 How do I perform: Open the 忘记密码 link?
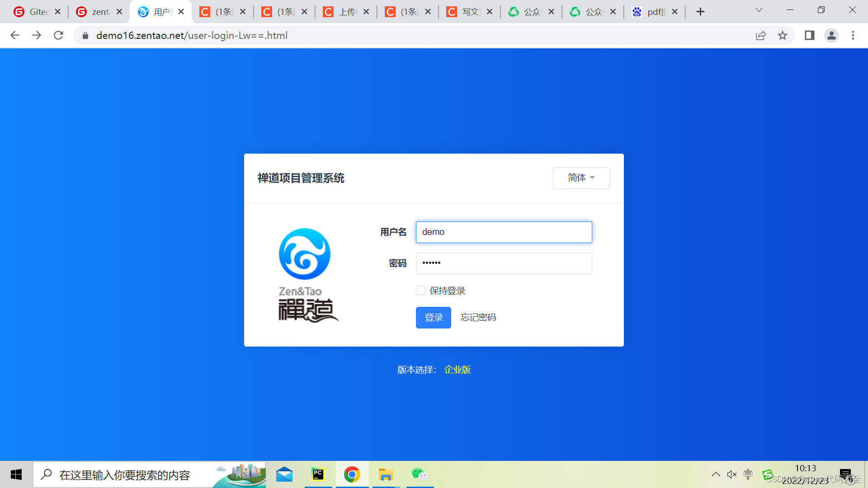[478, 317]
